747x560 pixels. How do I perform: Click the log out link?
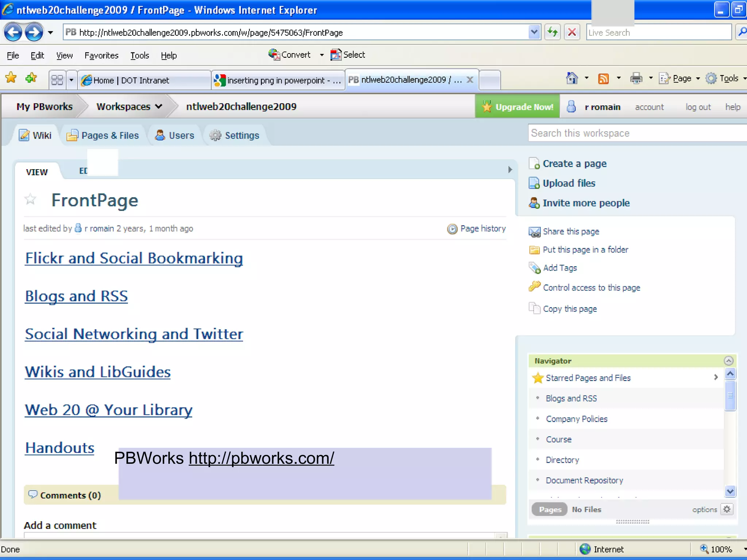(x=698, y=107)
